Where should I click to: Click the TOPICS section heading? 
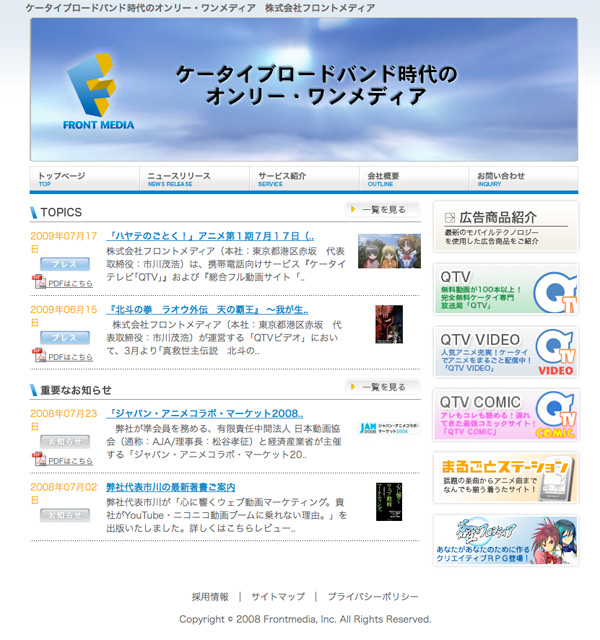(61, 212)
